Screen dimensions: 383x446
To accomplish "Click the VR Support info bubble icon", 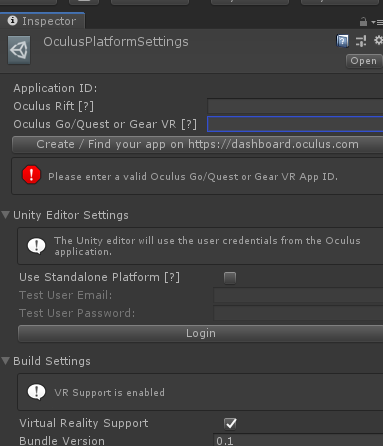I will coord(36,392).
